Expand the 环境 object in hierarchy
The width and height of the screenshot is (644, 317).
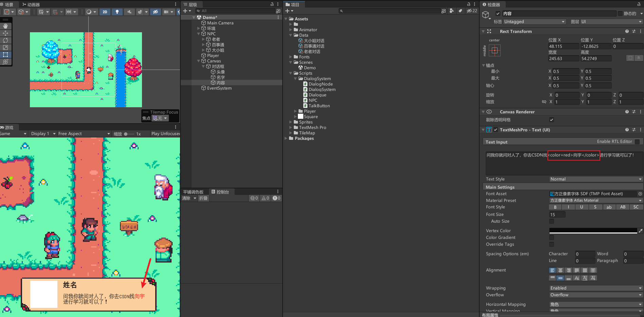pyautogui.click(x=199, y=29)
